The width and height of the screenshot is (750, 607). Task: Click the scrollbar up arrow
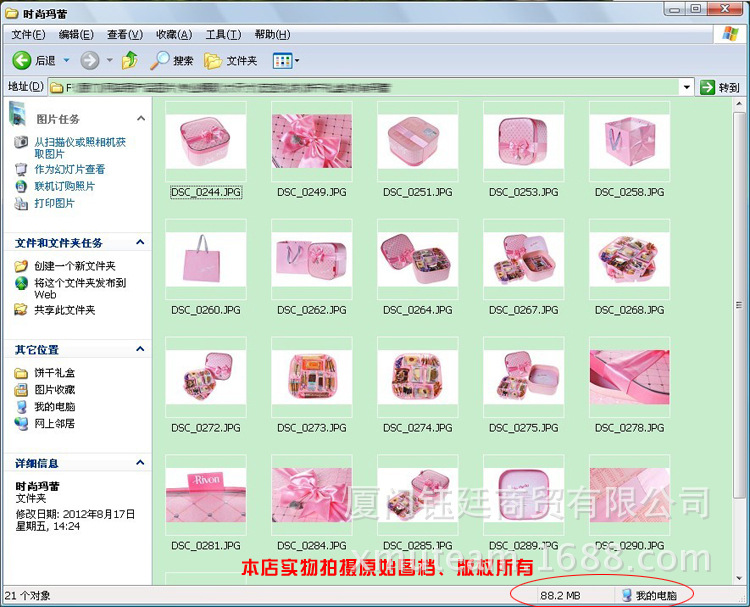click(x=739, y=104)
